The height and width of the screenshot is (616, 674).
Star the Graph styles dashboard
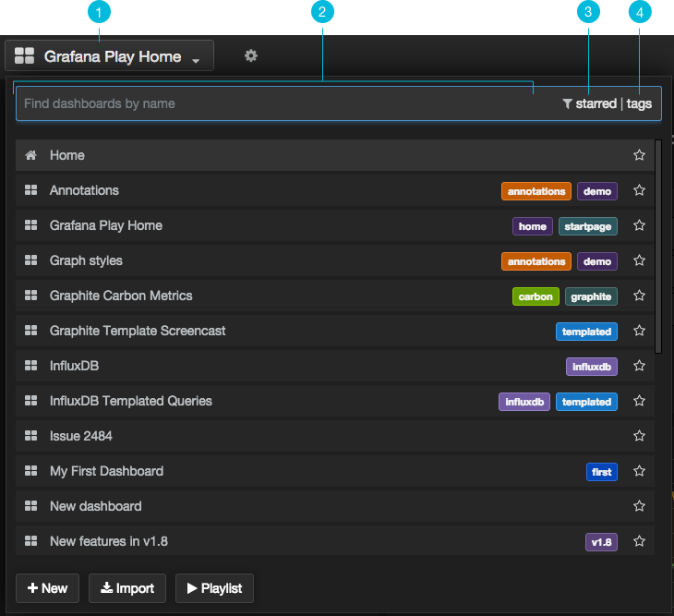pos(639,260)
